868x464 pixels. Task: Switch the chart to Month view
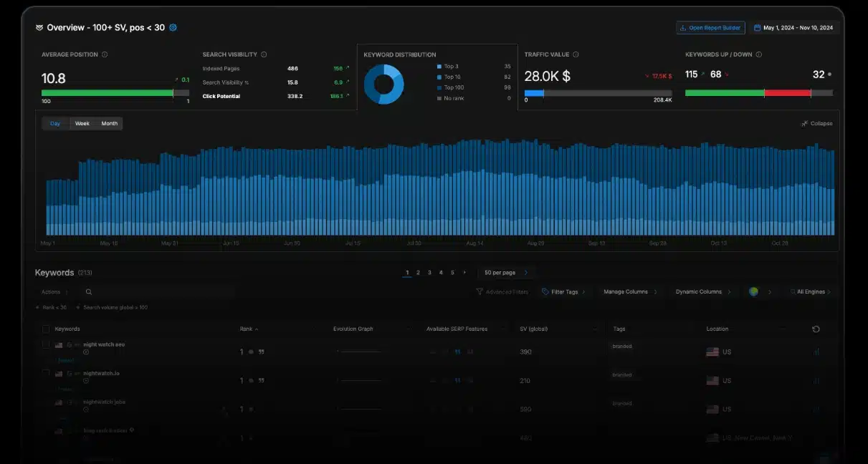click(x=109, y=123)
